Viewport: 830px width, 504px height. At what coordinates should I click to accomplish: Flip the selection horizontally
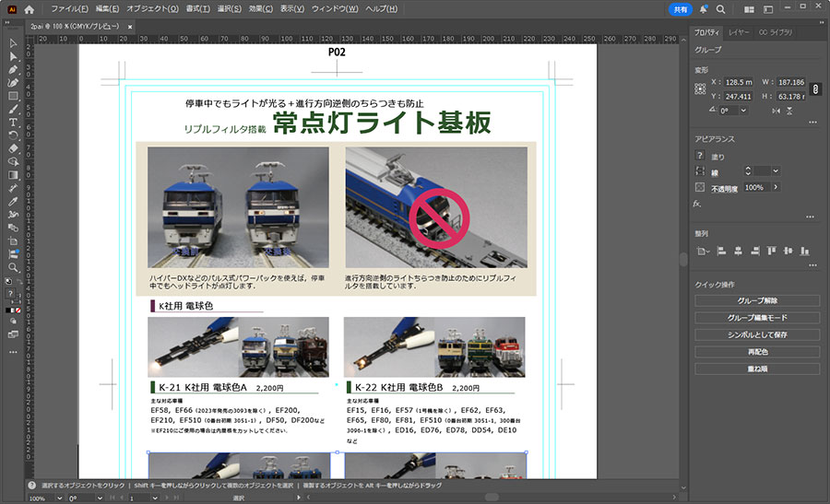[776, 111]
